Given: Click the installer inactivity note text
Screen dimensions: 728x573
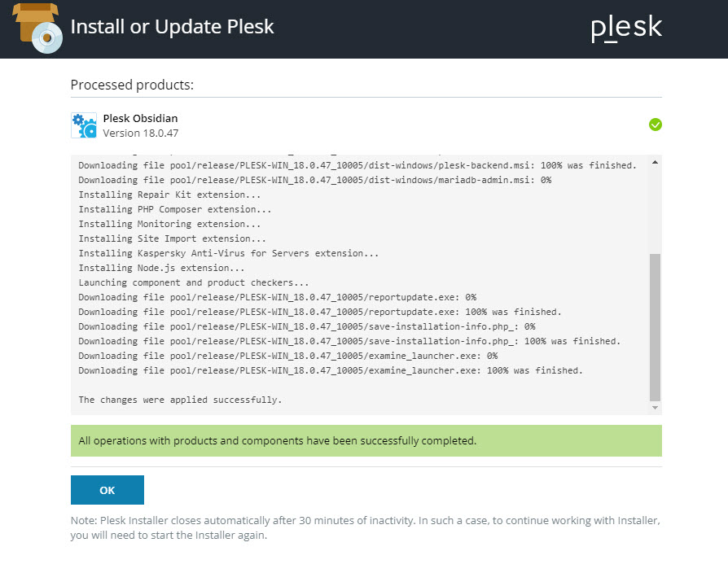Looking at the screenshot, I should tap(365, 527).
